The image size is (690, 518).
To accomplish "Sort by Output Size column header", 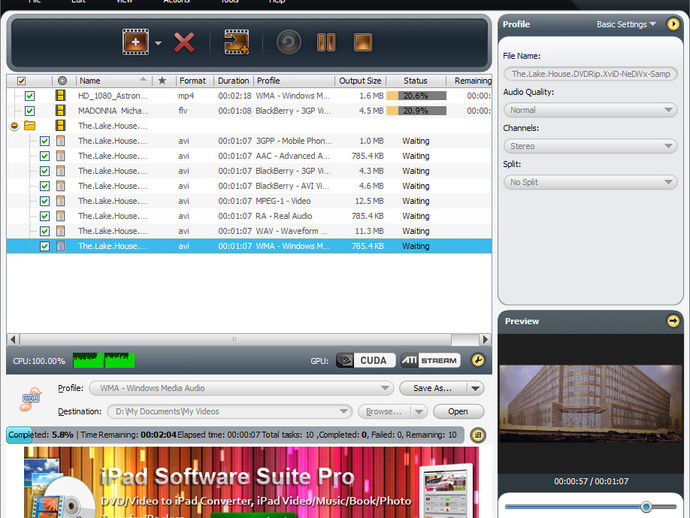I will [x=360, y=81].
